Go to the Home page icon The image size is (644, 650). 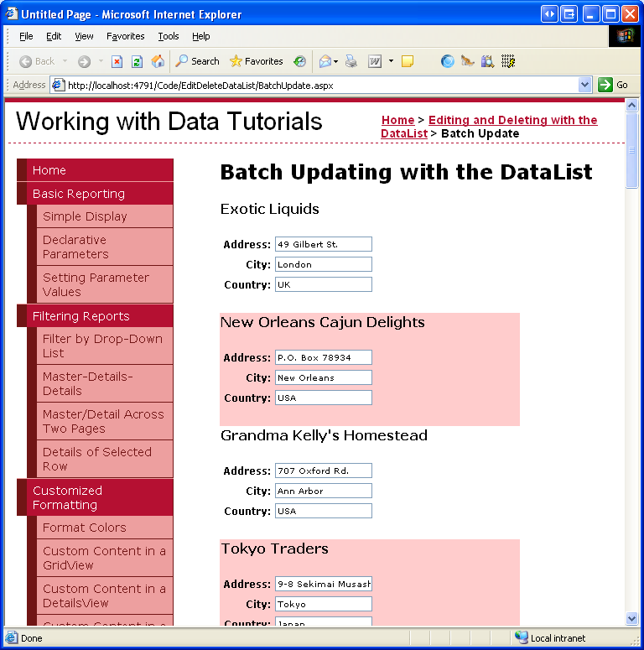(x=158, y=61)
